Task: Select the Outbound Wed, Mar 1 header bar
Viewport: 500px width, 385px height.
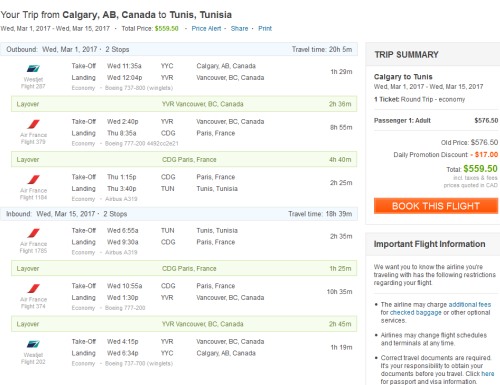Action: coord(179,49)
